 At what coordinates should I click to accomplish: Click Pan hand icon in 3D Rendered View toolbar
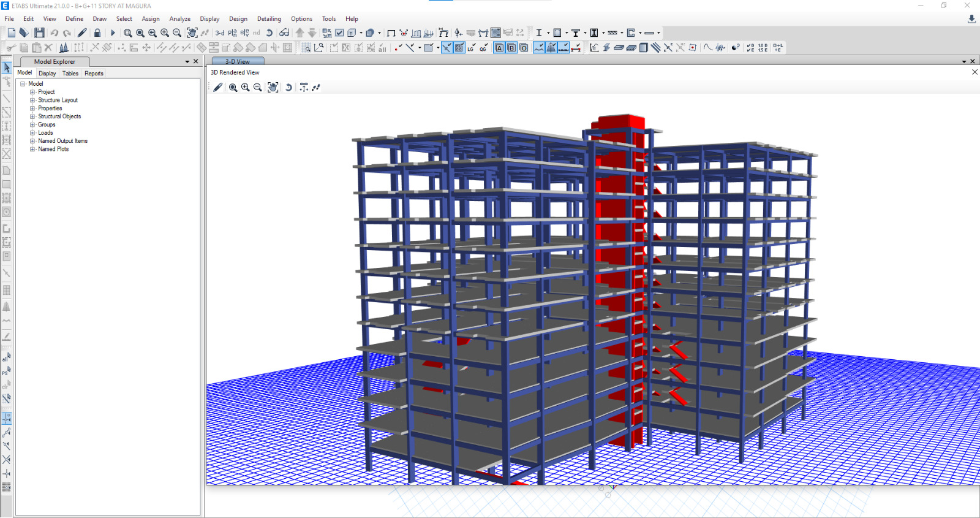pyautogui.click(x=273, y=88)
